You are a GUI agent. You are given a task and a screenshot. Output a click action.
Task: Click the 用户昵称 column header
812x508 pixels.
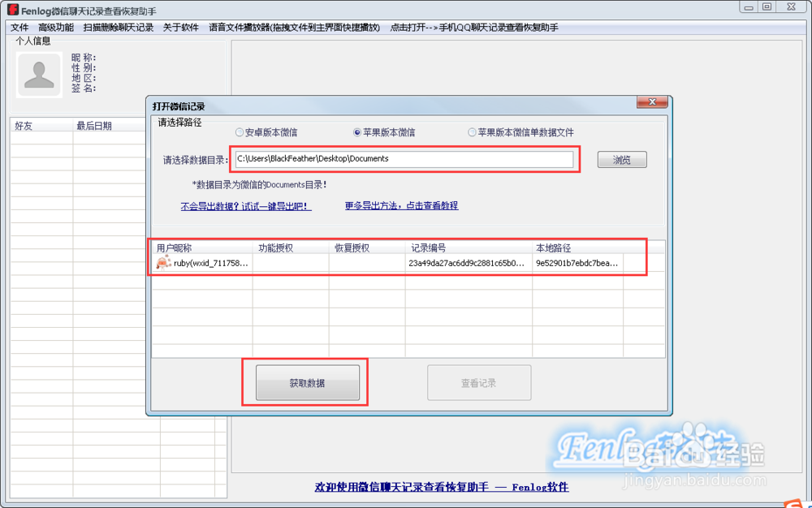tap(202, 248)
